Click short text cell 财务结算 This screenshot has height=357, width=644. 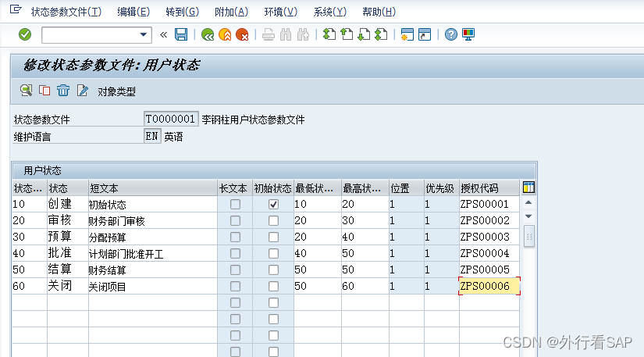(152, 270)
